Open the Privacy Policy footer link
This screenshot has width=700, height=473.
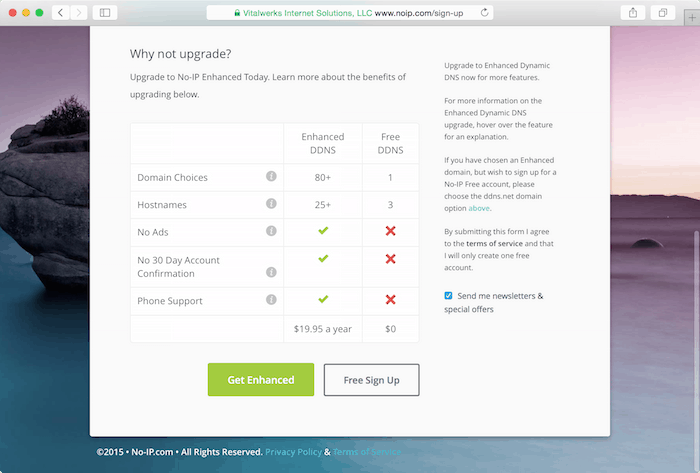click(293, 452)
